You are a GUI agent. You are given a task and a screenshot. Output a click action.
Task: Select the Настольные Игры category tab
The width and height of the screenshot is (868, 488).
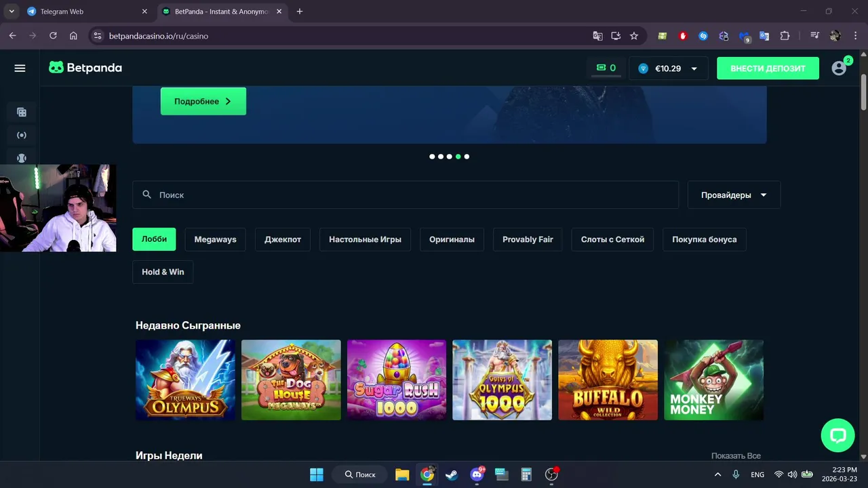pos(365,239)
